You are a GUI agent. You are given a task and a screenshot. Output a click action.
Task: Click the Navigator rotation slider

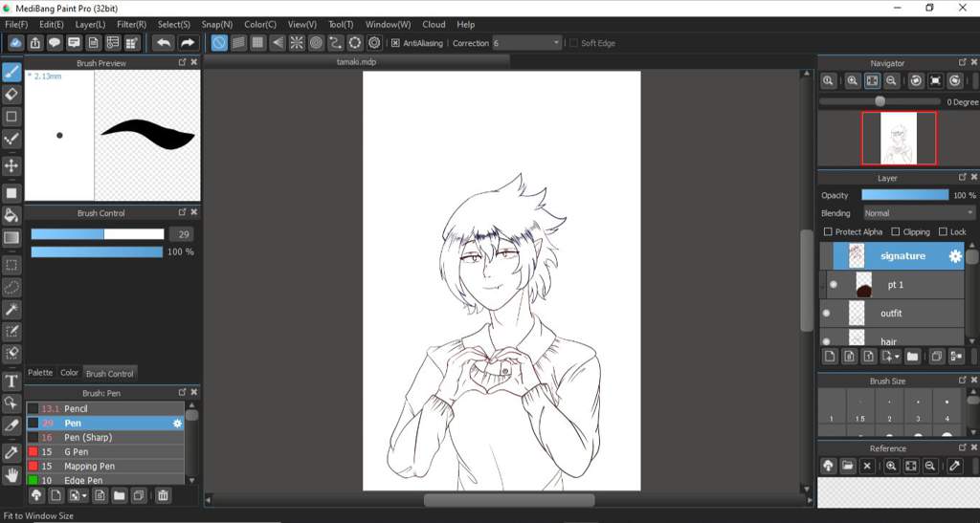[880, 101]
